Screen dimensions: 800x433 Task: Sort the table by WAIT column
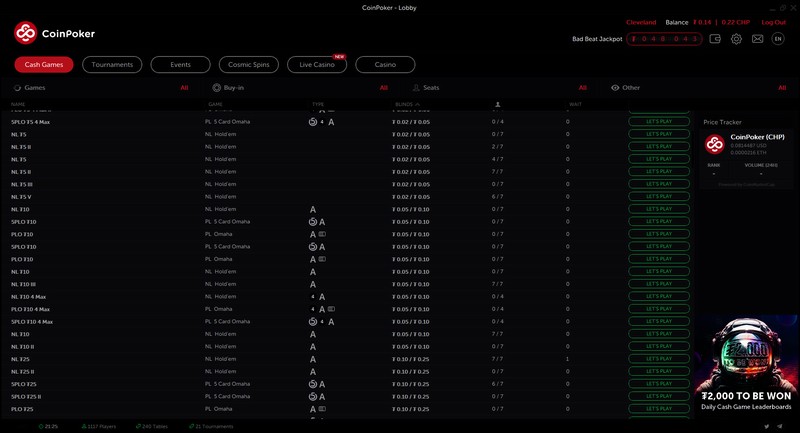(575, 105)
